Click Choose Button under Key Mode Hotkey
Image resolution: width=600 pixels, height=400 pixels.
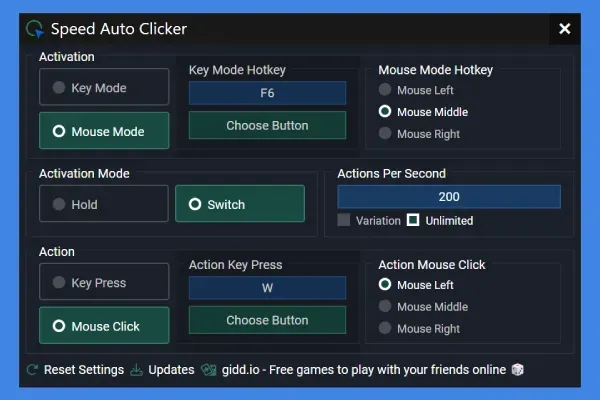pyautogui.click(x=267, y=125)
